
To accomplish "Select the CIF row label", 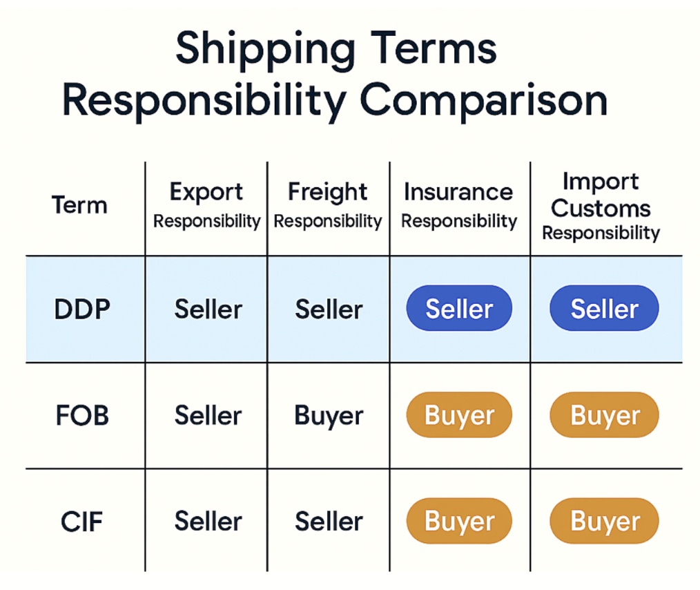I will point(81,522).
